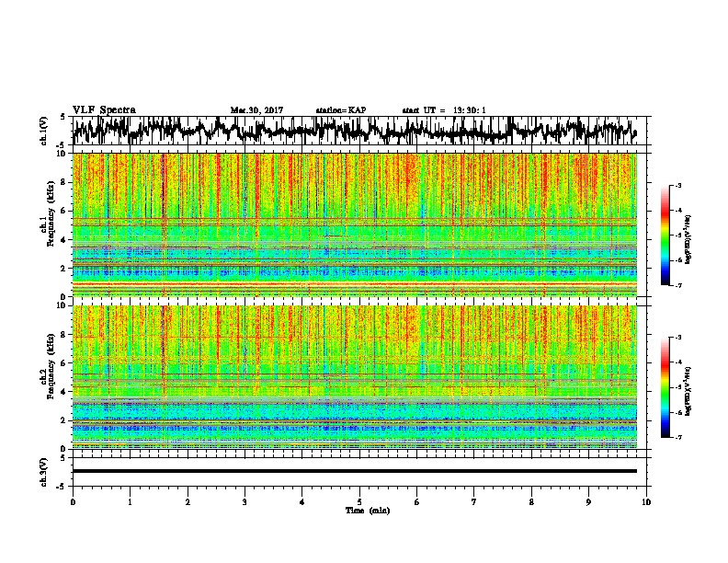
Task: Click the ch.1 frequency tick label '8'
Action: coord(63,182)
